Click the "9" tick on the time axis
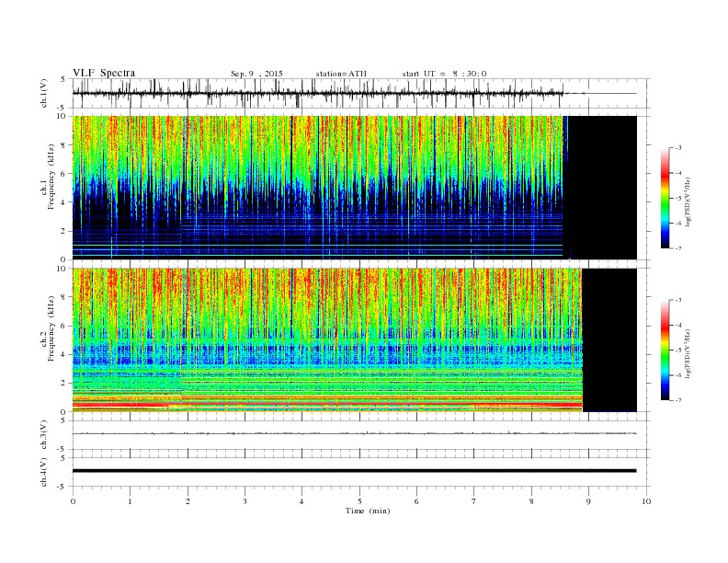This screenshot has width=728, height=563. 588,501
